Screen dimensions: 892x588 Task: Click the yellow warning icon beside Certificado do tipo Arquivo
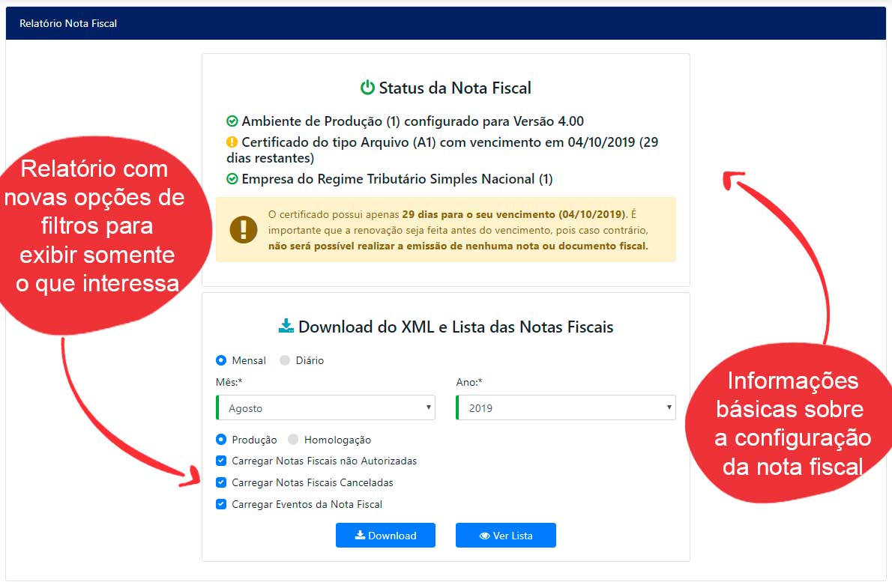[x=232, y=142]
